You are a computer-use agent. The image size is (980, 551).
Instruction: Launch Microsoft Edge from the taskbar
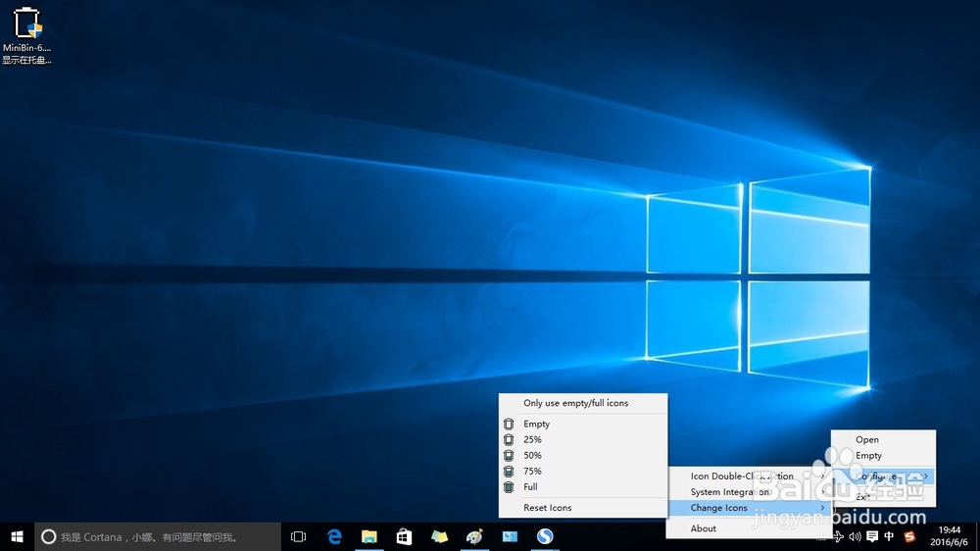point(334,536)
